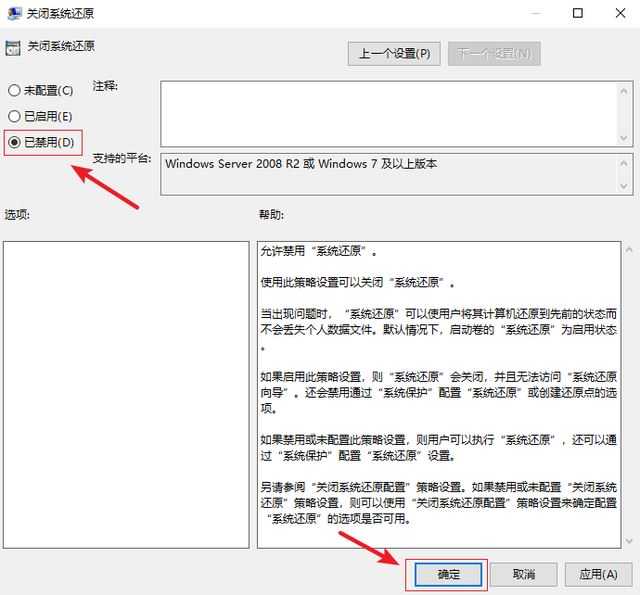Click the policy setting icon beside 关闭系统还原 heading
The image size is (640, 595).
[x=13, y=48]
